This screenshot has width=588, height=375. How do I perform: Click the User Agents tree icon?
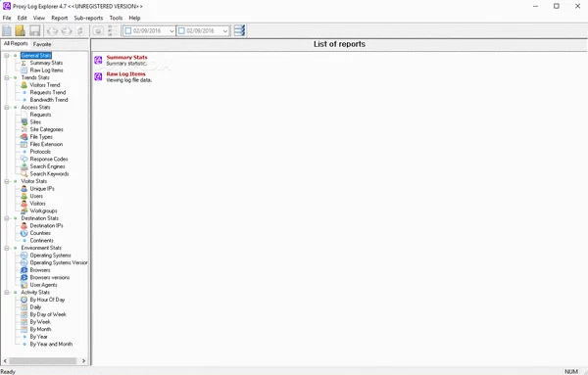[24, 285]
